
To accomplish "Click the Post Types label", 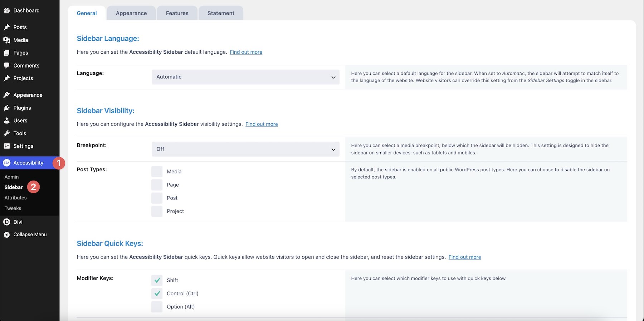I will [x=92, y=169].
